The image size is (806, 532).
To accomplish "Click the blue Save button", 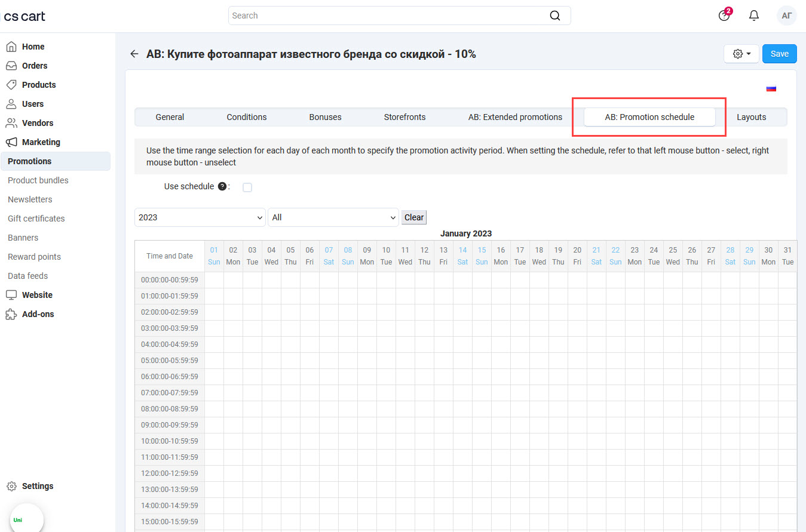I will point(779,54).
